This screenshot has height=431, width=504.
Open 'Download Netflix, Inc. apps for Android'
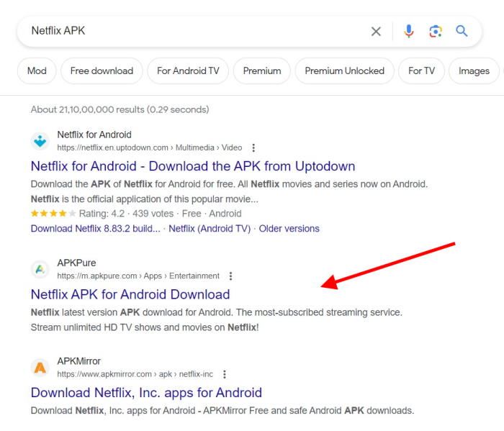click(146, 393)
